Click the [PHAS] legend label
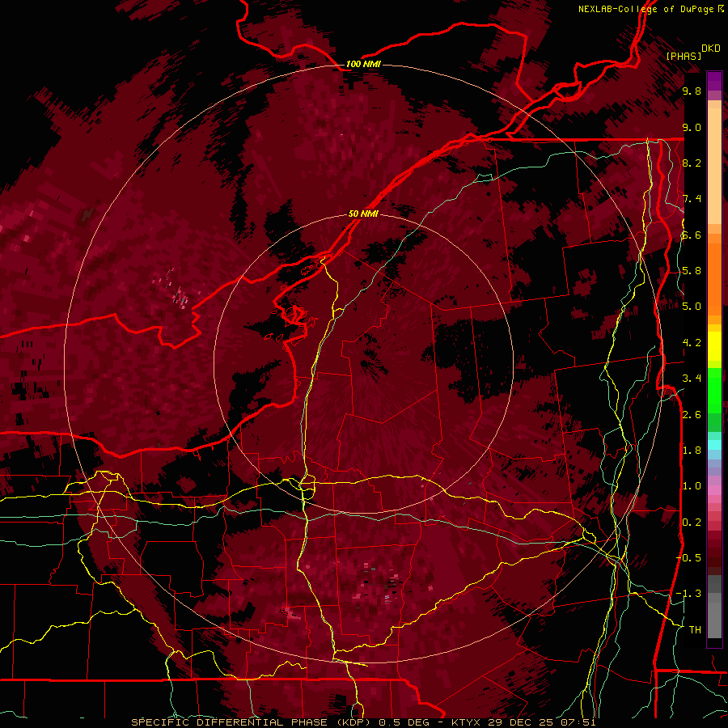 tap(684, 56)
